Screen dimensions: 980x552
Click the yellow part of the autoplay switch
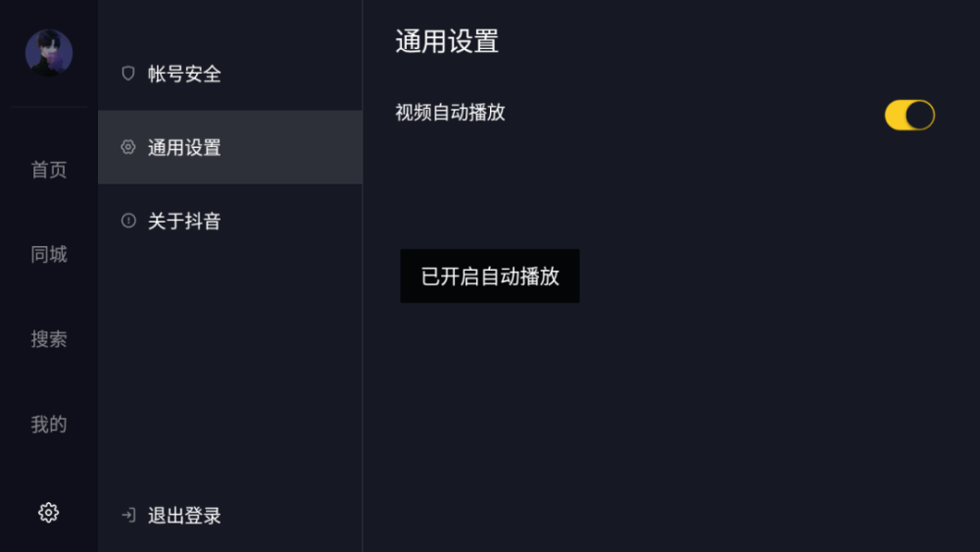tap(895, 115)
